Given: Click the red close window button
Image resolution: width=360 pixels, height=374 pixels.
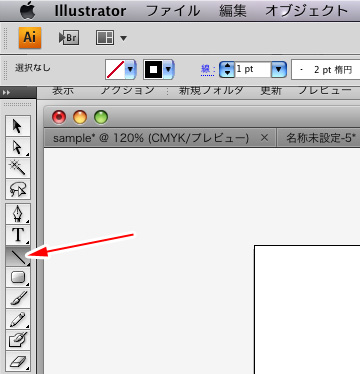Looking at the screenshot, I should coord(59,117).
